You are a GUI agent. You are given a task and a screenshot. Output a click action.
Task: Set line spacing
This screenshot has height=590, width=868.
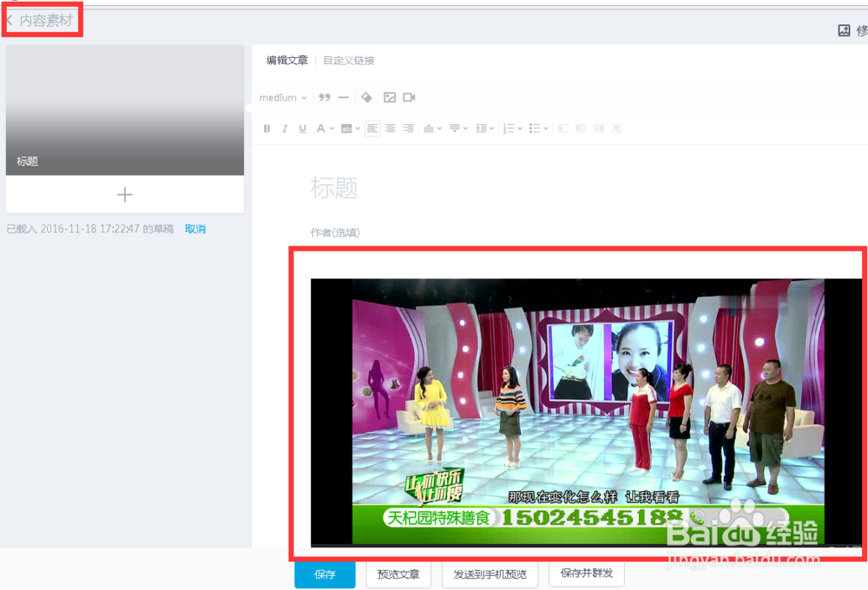[481, 128]
